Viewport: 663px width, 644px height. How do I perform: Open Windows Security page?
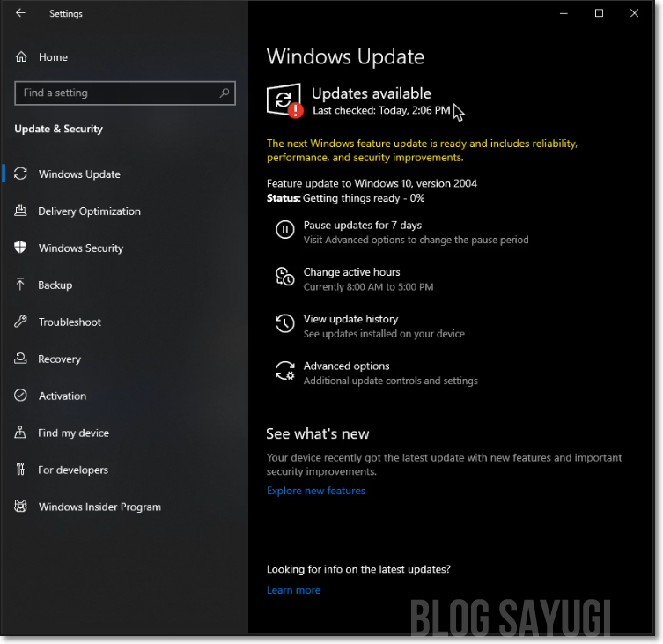click(x=81, y=248)
